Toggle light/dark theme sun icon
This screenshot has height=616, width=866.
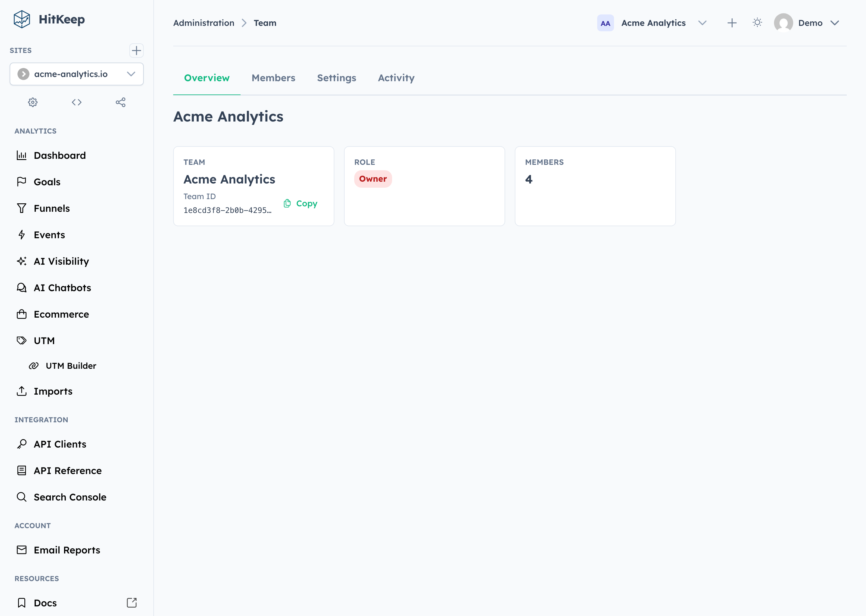tap(757, 23)
